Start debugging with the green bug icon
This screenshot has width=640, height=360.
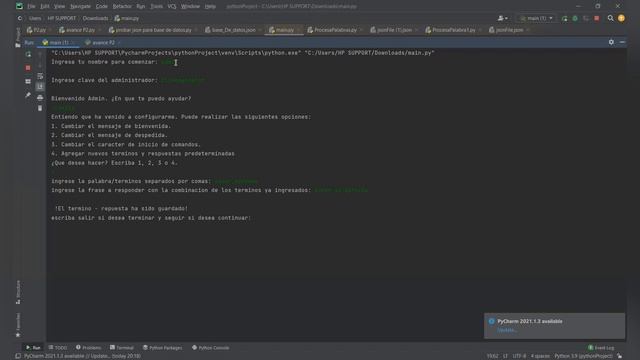pos(575,18)
